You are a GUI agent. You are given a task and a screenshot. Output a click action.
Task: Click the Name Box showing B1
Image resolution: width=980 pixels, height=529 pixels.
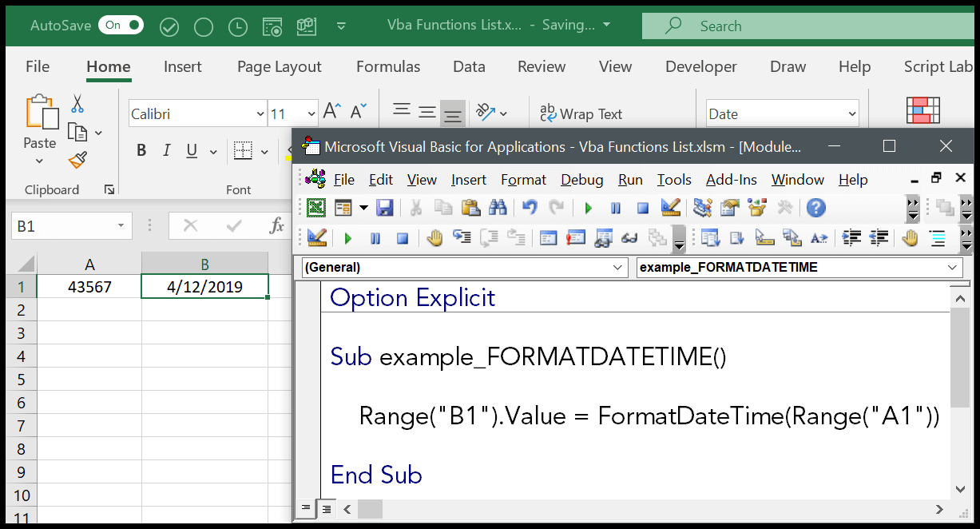tap(68, 225)
